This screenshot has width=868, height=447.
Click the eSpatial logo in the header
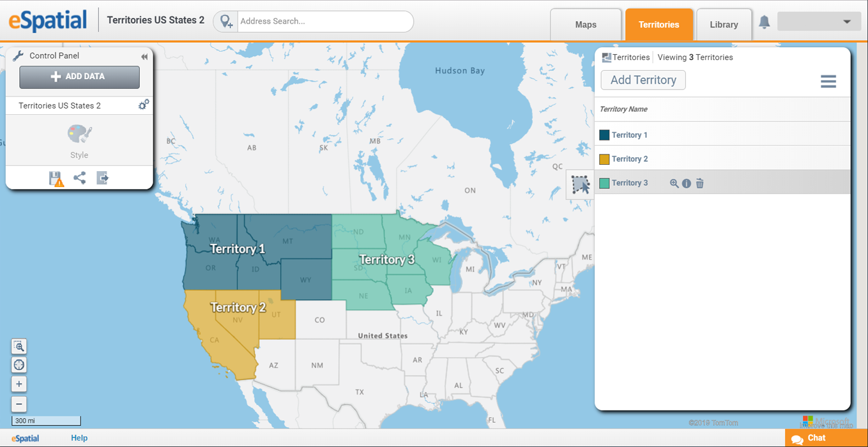tap(48, 20)
